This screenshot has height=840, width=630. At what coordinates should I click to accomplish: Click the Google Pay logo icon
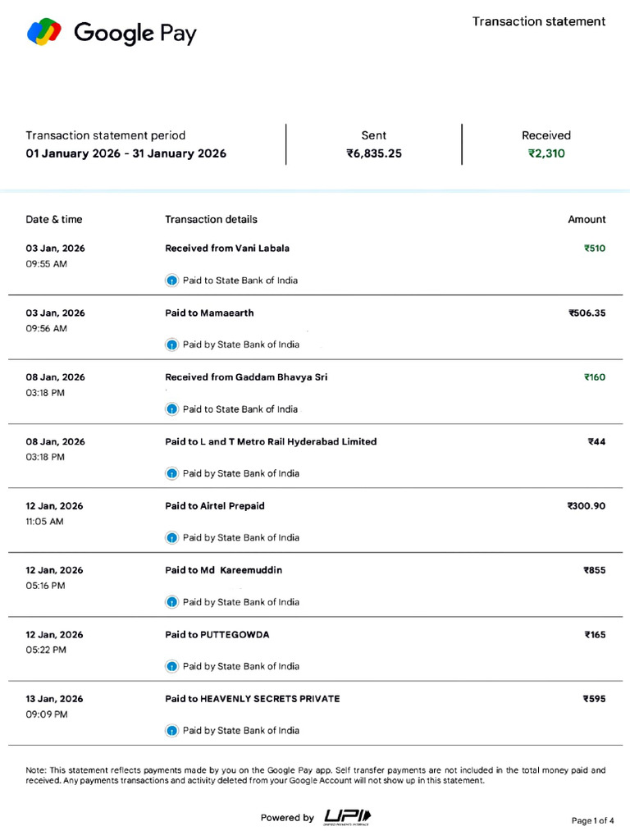(44, 32)
